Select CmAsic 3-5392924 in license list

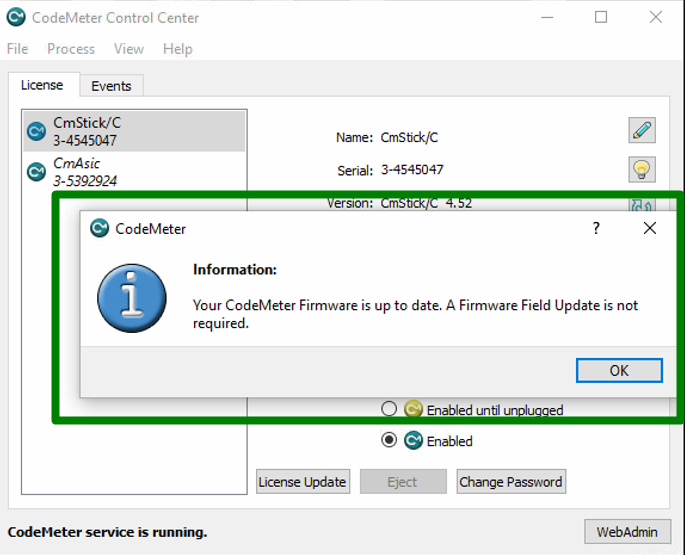[x=134, y=172]
